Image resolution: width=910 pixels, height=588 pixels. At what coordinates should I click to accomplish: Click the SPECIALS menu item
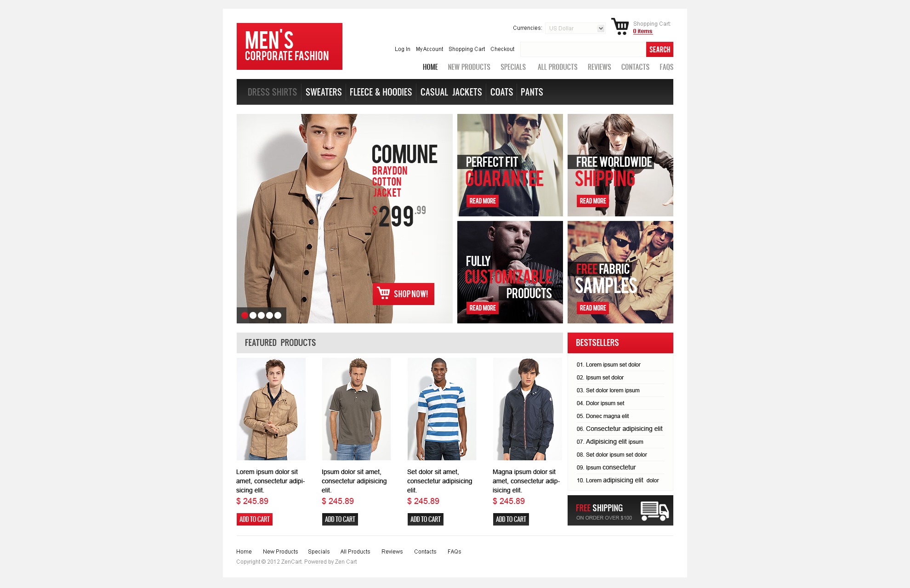513,66
